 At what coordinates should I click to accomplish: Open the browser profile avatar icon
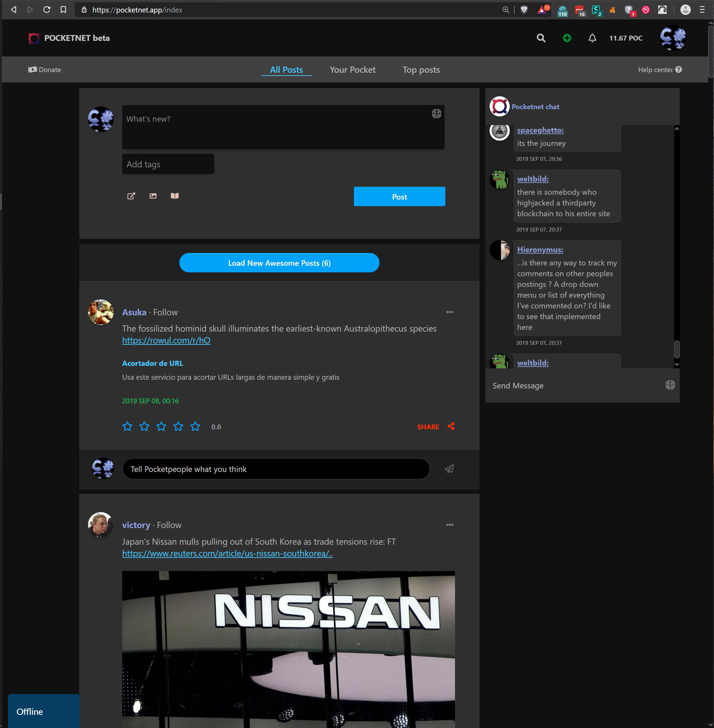click(685, 10)
